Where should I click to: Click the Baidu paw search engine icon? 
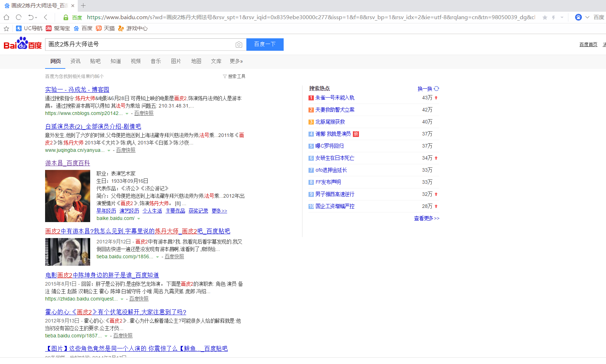(578, 17)
